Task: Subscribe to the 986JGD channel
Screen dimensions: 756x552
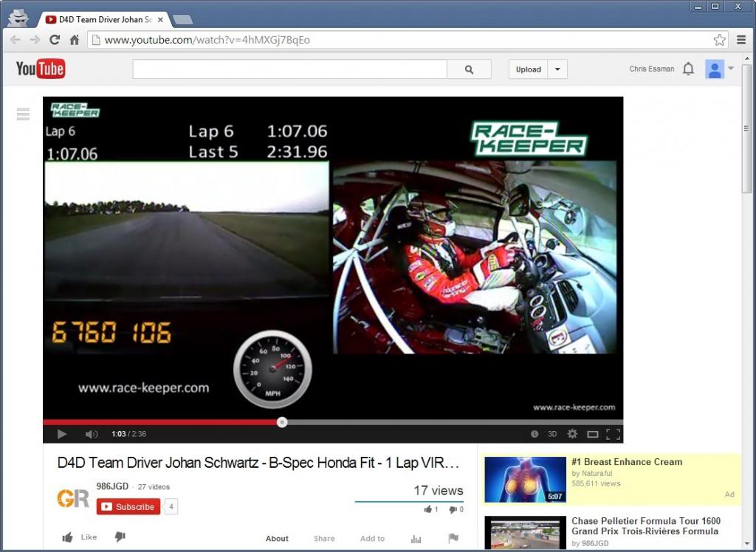Action: tap(128, 507)
